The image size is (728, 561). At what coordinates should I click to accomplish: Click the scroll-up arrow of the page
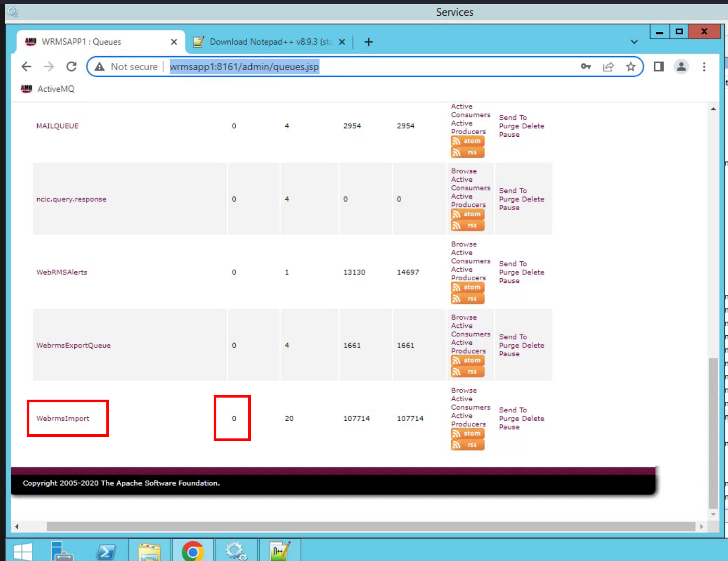(713, 109)
